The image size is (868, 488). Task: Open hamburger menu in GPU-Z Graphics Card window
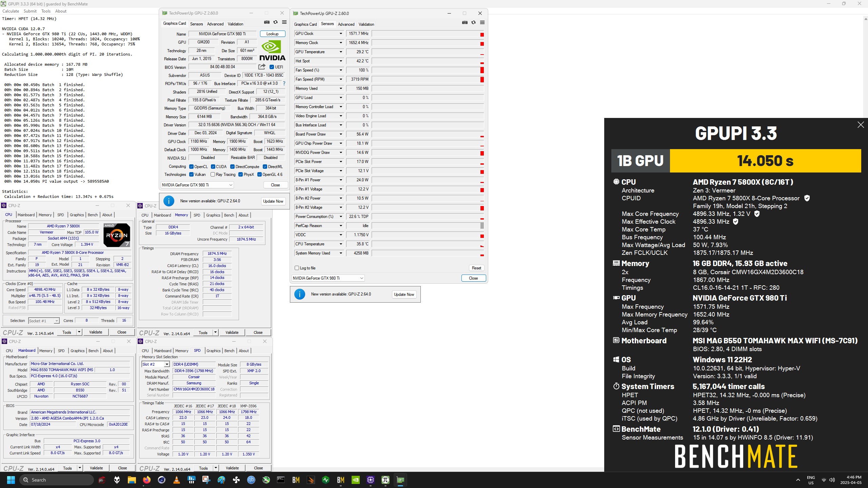click(284, 22)
